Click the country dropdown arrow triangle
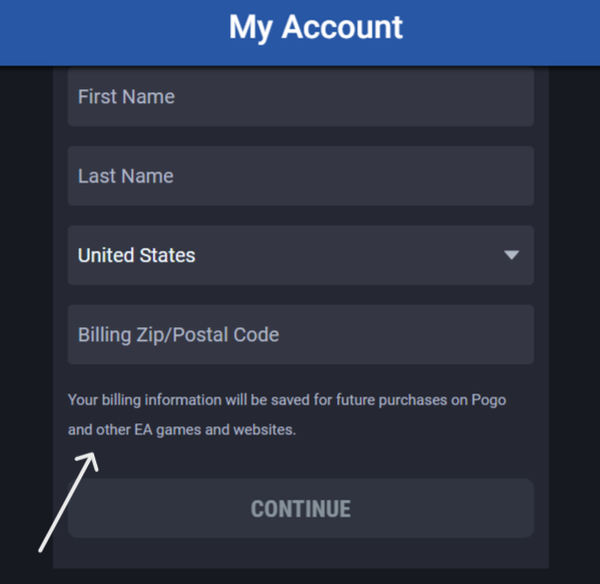 point(511,255)
